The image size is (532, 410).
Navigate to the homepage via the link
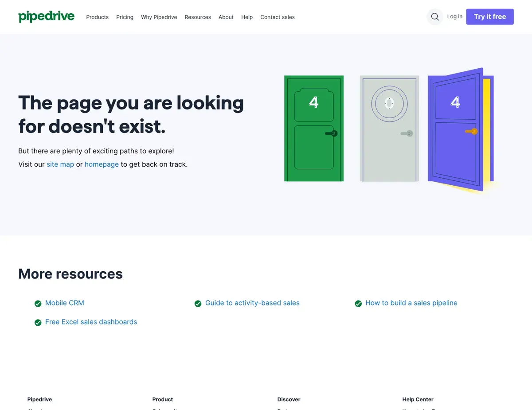[102, 164]
